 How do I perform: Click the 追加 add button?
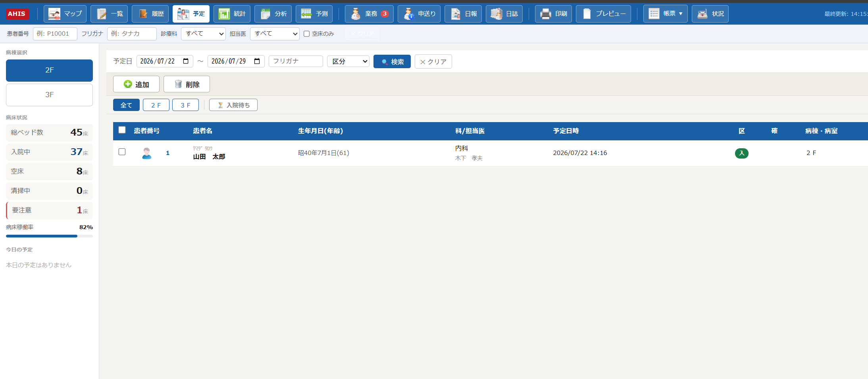tap(136, 84)
